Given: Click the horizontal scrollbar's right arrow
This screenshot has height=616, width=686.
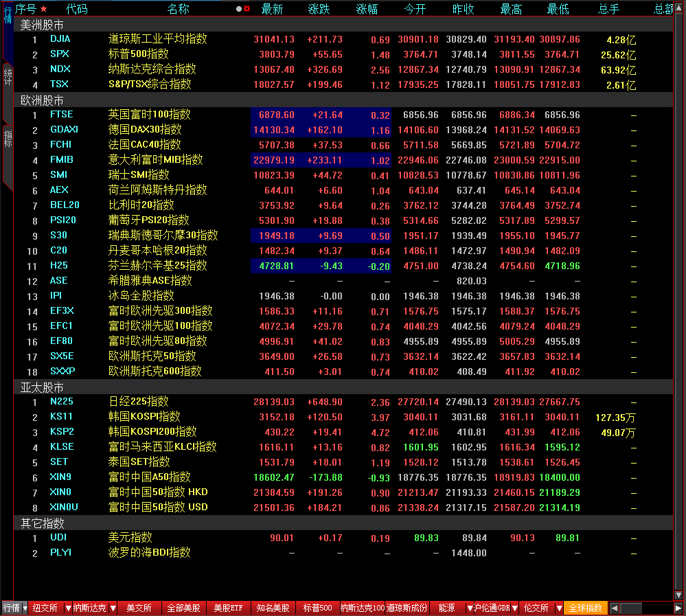Looking at the screenshot, I should click(678, 608).
